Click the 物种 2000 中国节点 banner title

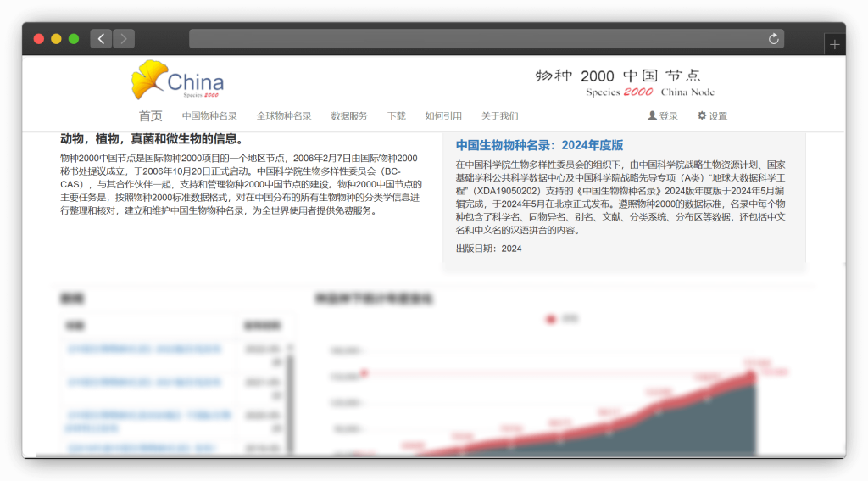[x=618, y=76]
